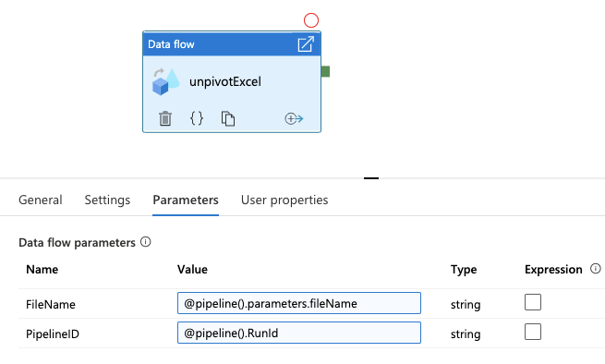Enable Expression checkbox for FileName
This screenshot has width=605, height=364.
(x=533, y=302)
